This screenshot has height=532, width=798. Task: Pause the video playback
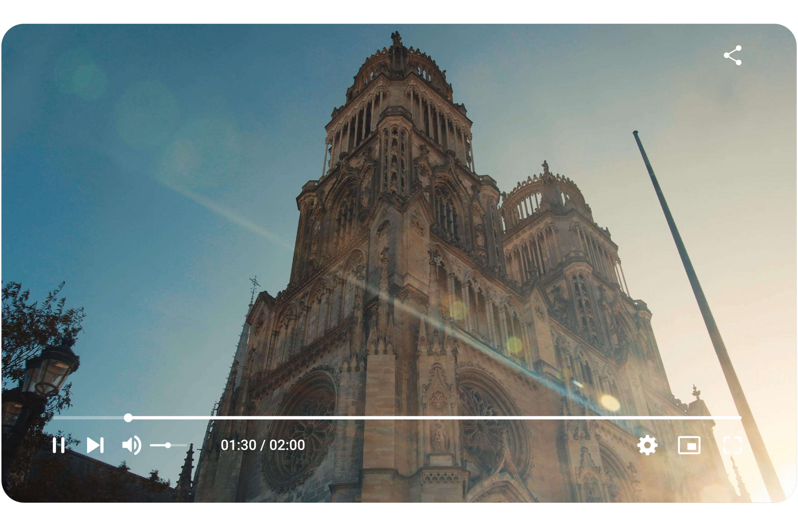(x=59, y=445)
